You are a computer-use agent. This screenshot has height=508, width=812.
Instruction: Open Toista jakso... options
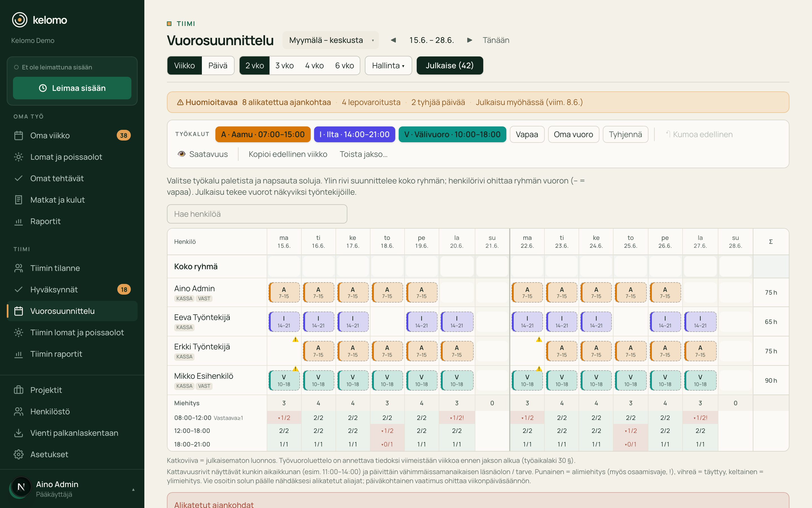[x=363, y=154]
